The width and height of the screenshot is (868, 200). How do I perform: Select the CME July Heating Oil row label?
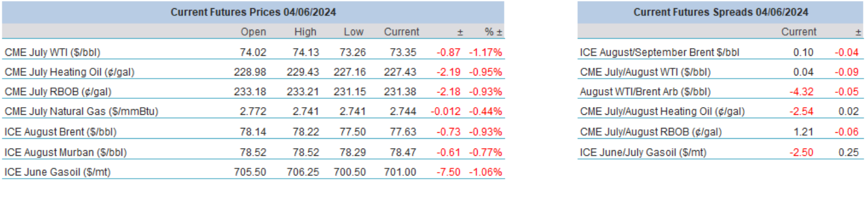[x=69, y=72]
